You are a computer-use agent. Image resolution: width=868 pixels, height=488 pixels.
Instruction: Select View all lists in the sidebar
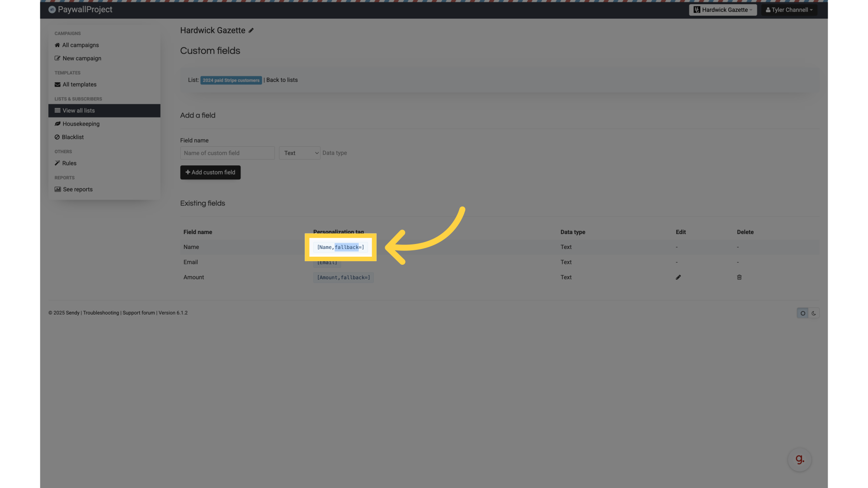pyautogui.click(x=104, y=111)
